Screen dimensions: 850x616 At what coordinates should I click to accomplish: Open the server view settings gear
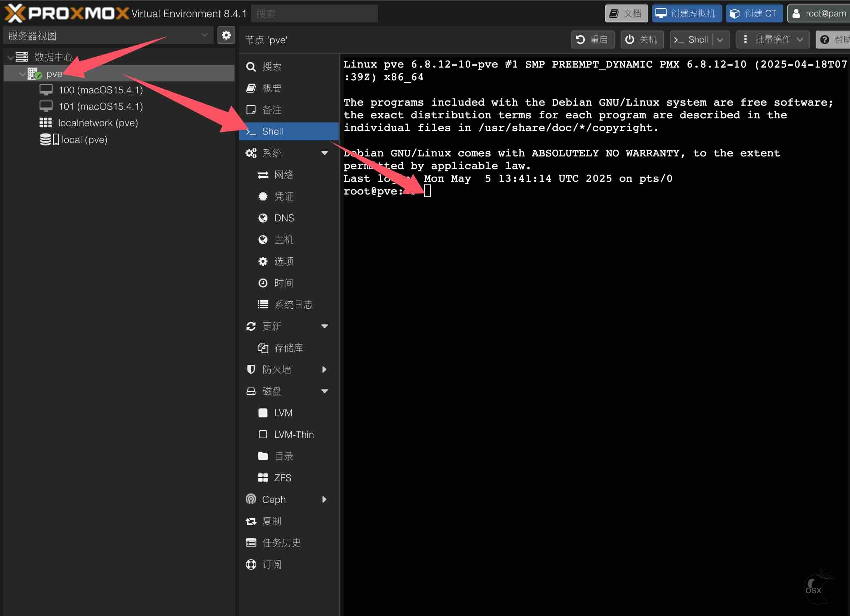226,35
